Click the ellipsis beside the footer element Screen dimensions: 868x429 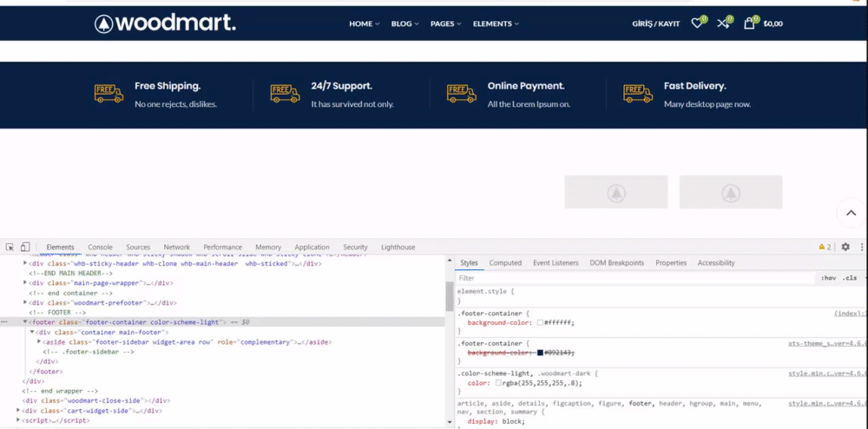pyautogui.click(x=4, y=322)
